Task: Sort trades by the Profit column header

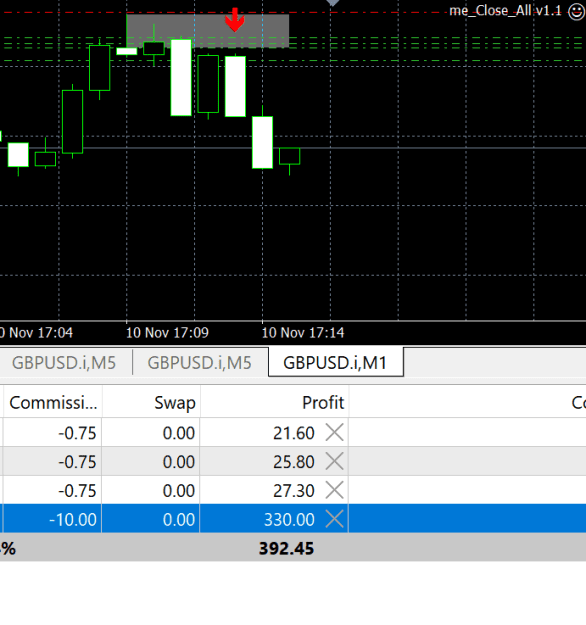Action: click(275, 402)
